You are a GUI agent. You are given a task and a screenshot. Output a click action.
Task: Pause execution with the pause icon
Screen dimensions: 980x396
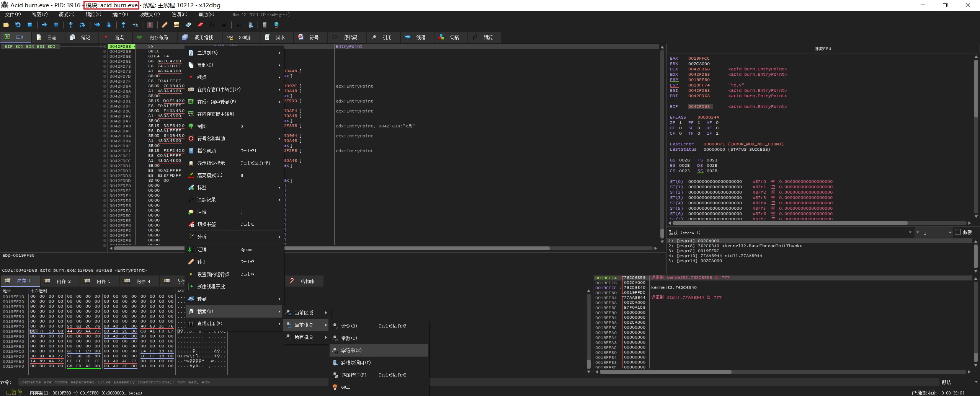pyautogui.click(x=56, y=25)
